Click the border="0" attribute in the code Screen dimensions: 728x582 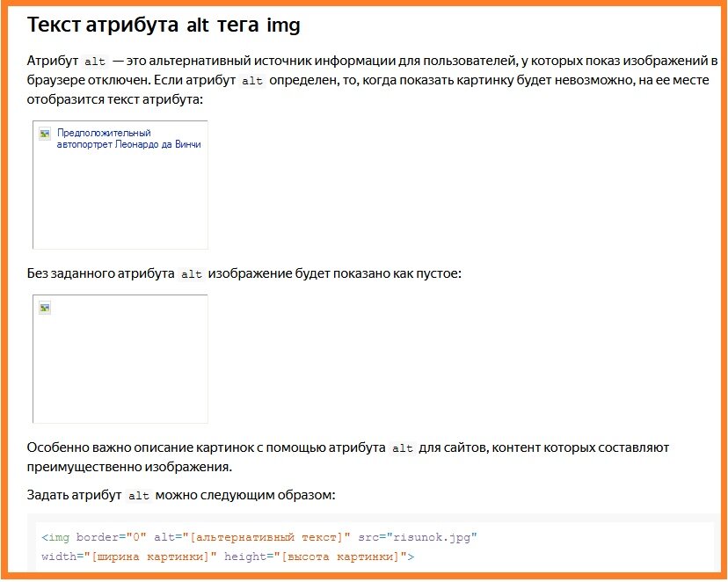[x=112, y=537]
